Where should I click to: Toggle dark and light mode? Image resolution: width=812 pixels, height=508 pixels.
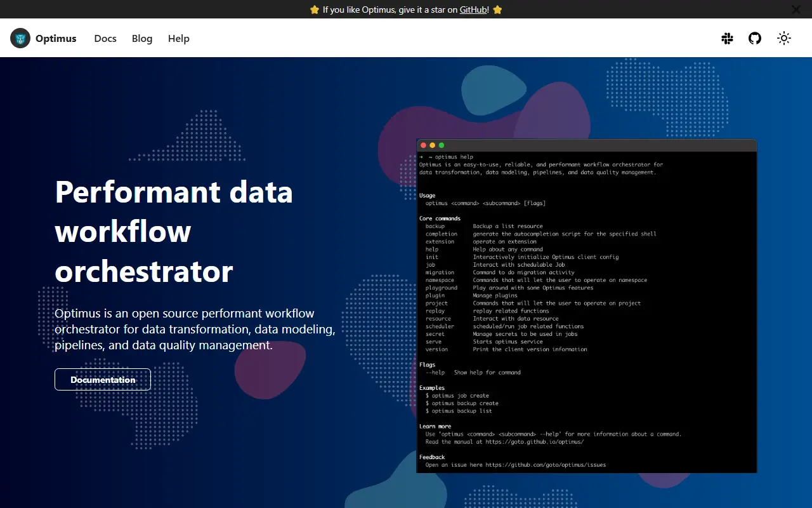click(784, 38)
